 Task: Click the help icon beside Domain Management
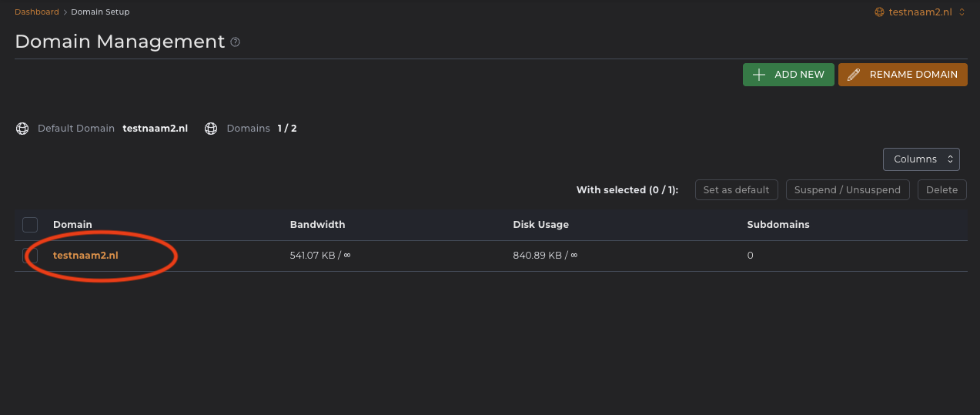pyautogui.click(x=236, y=42)
